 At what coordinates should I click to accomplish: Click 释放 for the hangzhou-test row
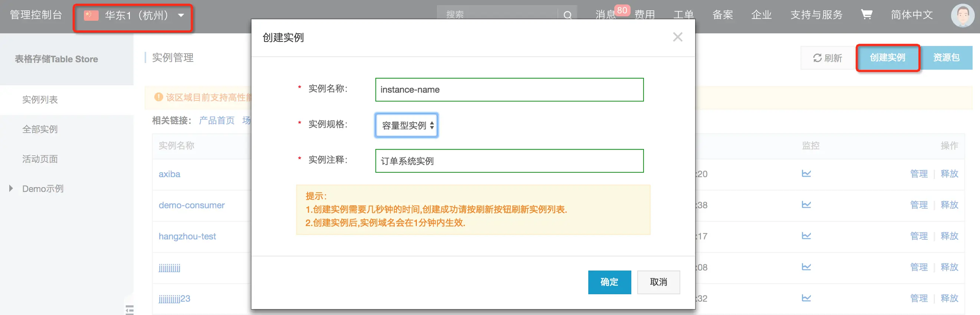(x=949, y=236)
